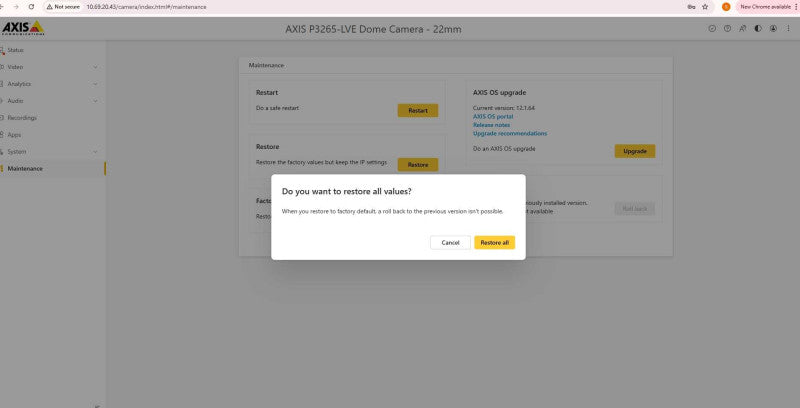Confirm with the Restore all button

point(494,243)
